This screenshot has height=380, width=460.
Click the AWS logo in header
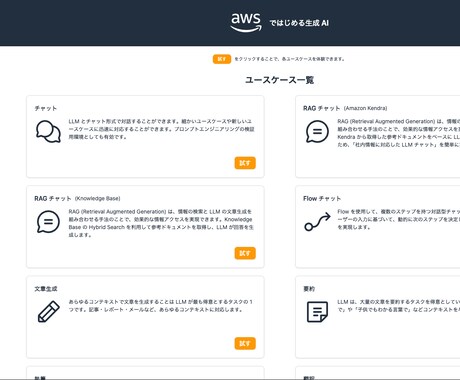pyautogui.click(x=246, y=22)
